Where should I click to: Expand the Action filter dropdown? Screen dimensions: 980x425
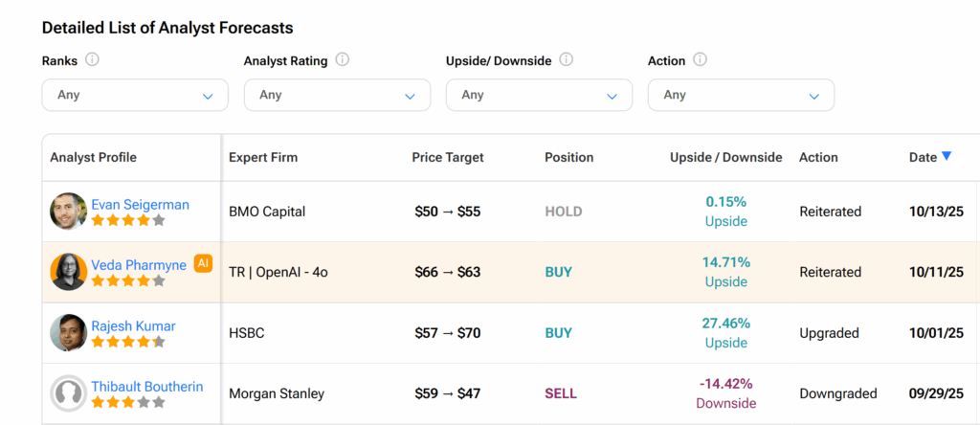(741, 95)
